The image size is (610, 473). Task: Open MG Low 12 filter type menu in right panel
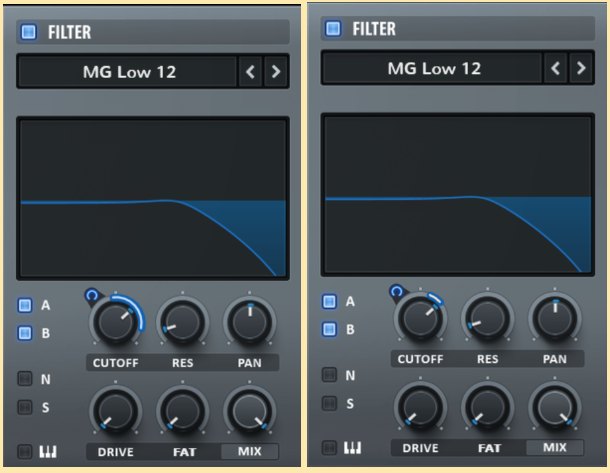(x=433, y=68)
